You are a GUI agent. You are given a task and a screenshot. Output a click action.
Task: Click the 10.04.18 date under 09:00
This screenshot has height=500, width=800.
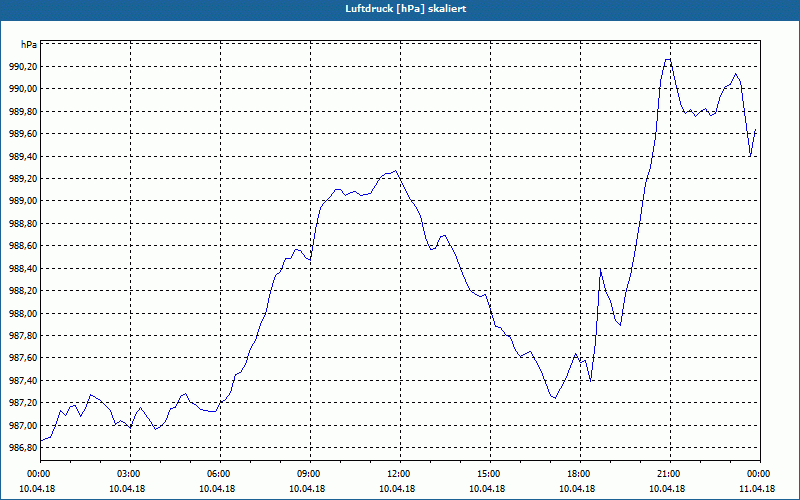tap(307, 489)
